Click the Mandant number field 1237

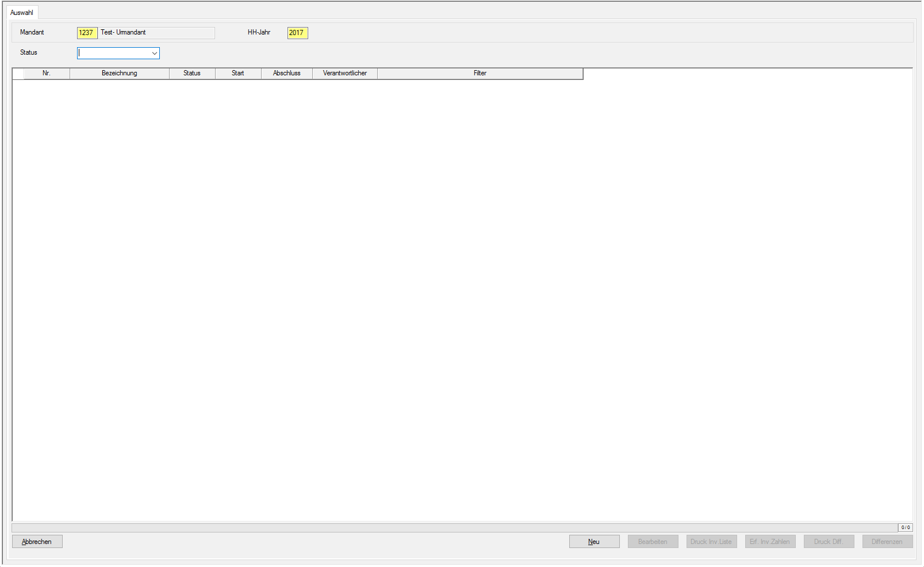pyautogui.click(x=87, y=33)
